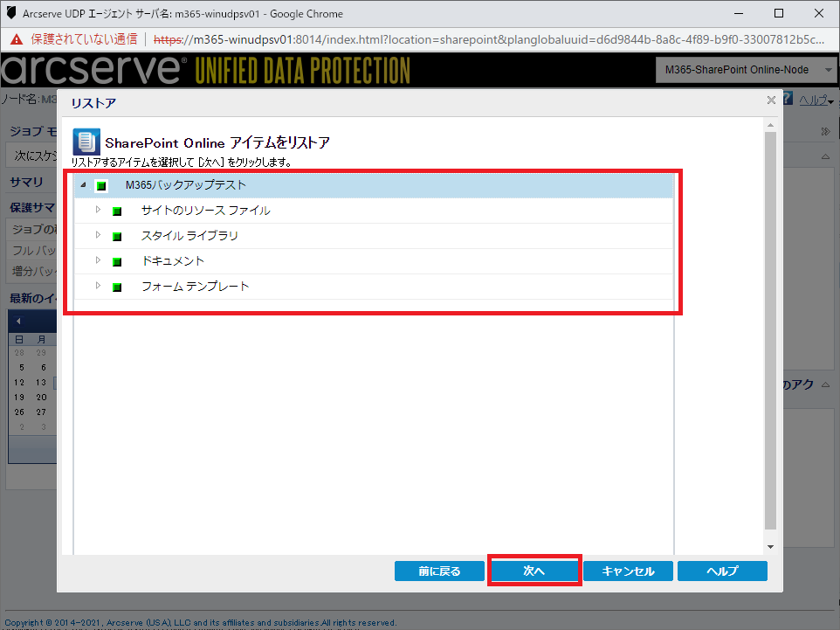Click the SharePoint Online restore document icon
840x630 pixels.
(86, 142)
